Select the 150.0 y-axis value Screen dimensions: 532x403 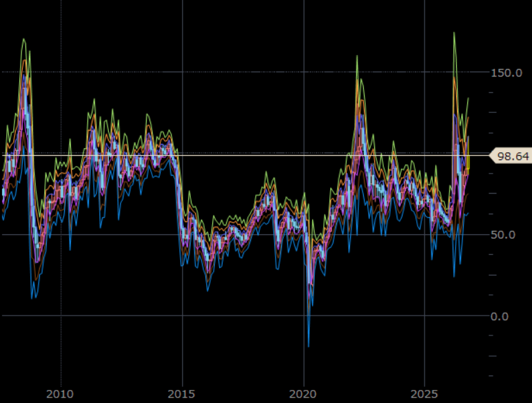pyautogui.click(x=507, y=72)
